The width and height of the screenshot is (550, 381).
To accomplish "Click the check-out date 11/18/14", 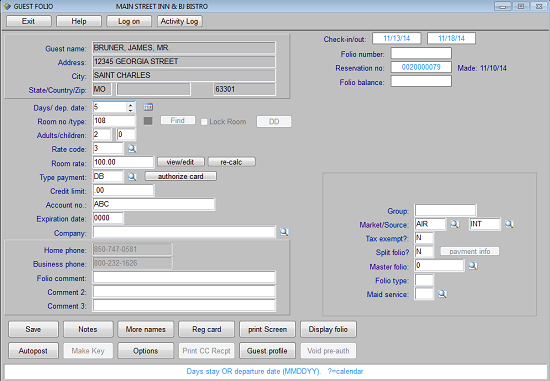I will pyautogui.click(x=451, y=38).
